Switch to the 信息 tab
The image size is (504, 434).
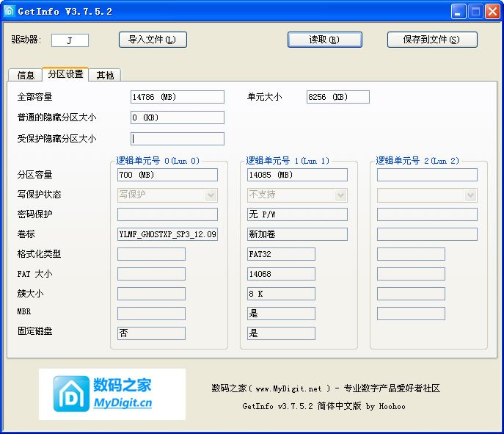26,75
